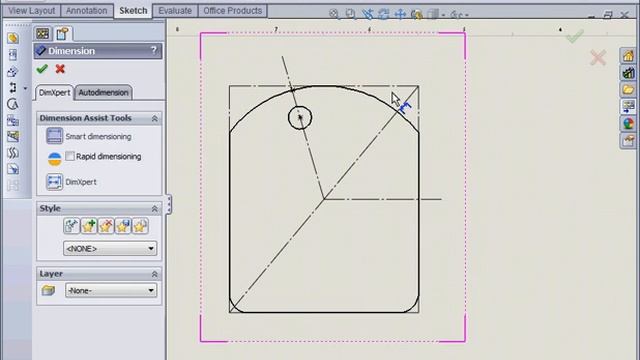This screenshot has height=360, width=640.
Task: Click the Pan move arrows icon
Action: point(400,14)
